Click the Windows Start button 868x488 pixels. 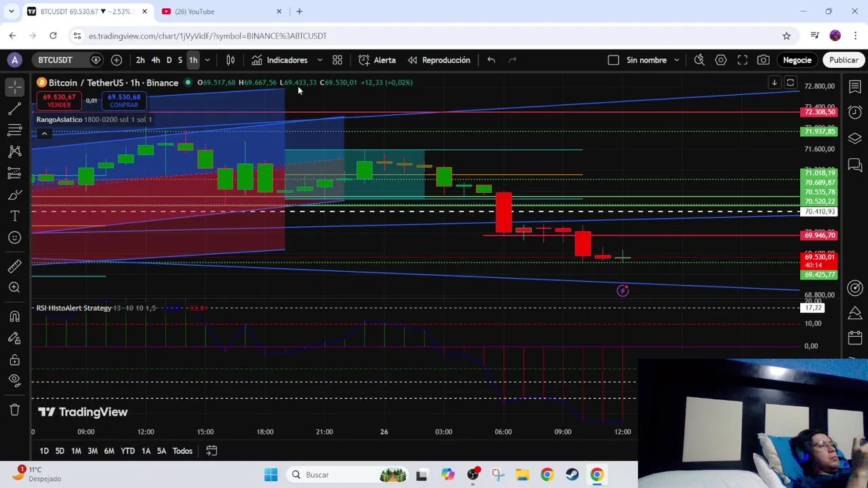[271, 474]
